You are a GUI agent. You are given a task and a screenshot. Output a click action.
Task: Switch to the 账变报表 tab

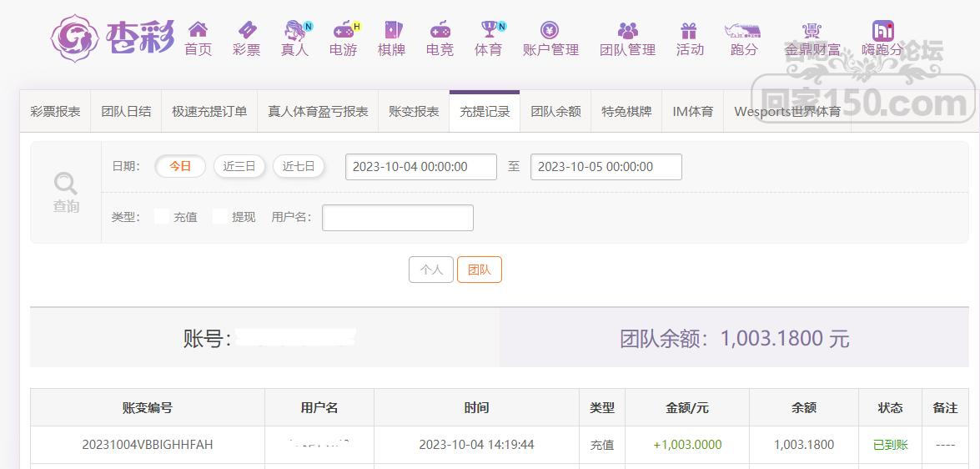[x=414, y=111]
